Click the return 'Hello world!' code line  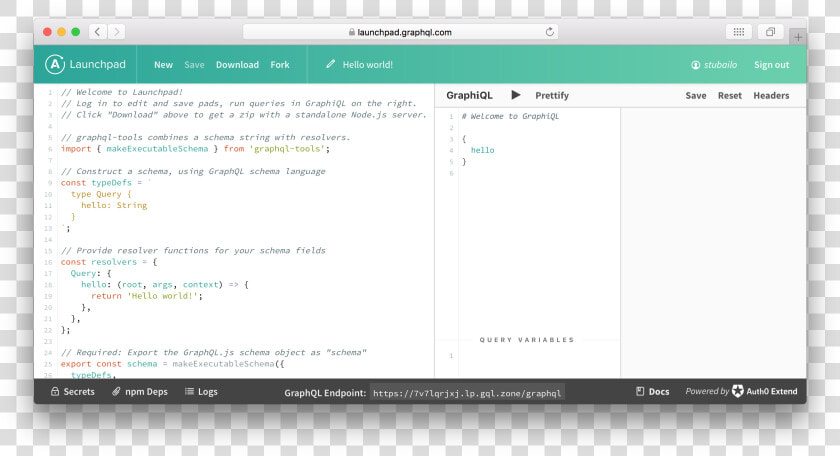pos(147,296)
